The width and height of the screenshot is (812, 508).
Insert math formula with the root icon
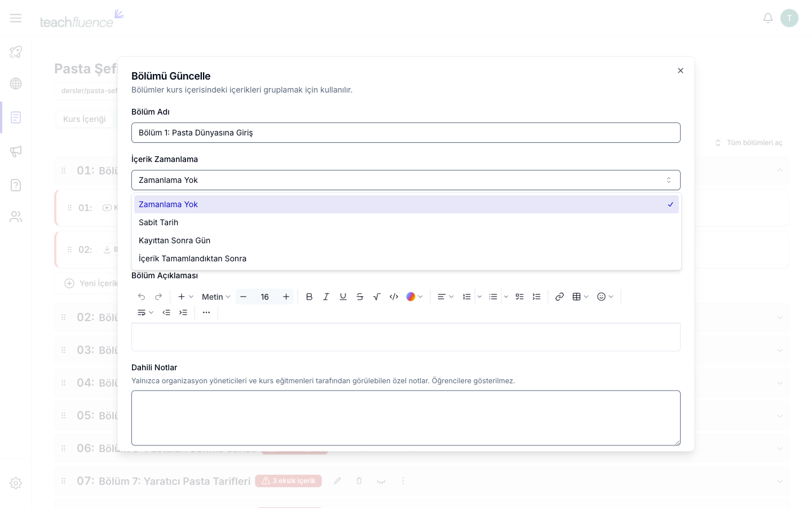pyautogui.click(x=377, y=297)
